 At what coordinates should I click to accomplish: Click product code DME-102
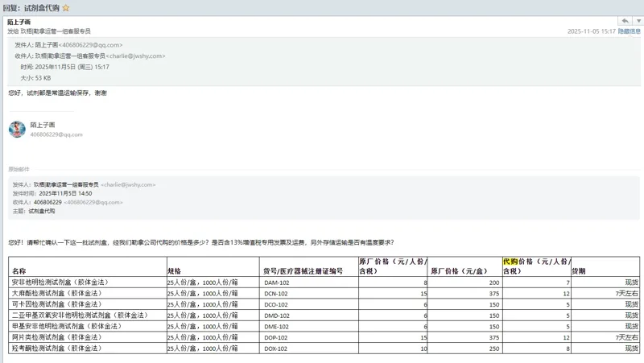(275, 327)
